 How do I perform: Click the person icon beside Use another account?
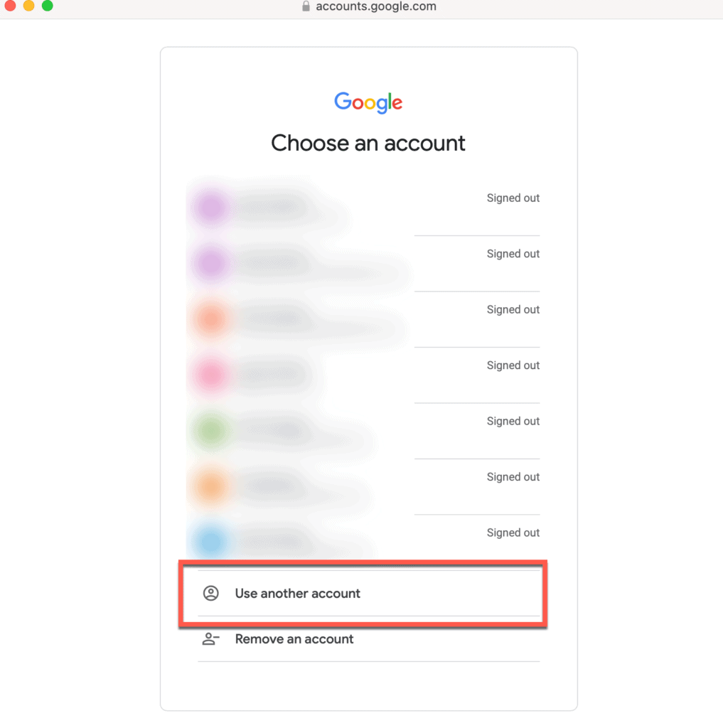click(210, 593)
